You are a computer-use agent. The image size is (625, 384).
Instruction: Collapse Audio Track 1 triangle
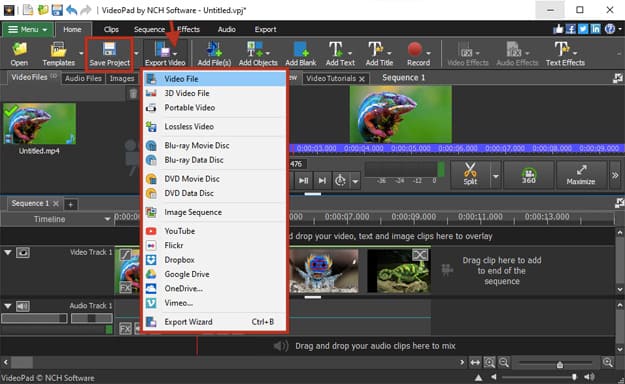coord(8,306)
